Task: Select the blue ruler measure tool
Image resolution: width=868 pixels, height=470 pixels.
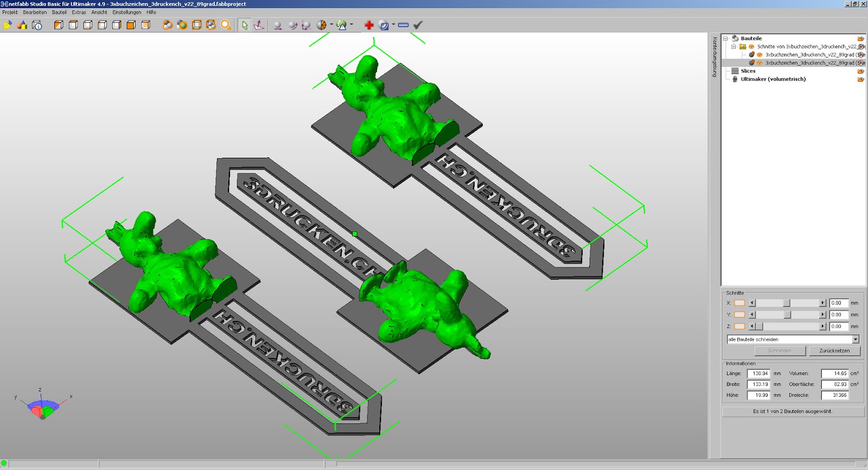Action: point(403,25)
